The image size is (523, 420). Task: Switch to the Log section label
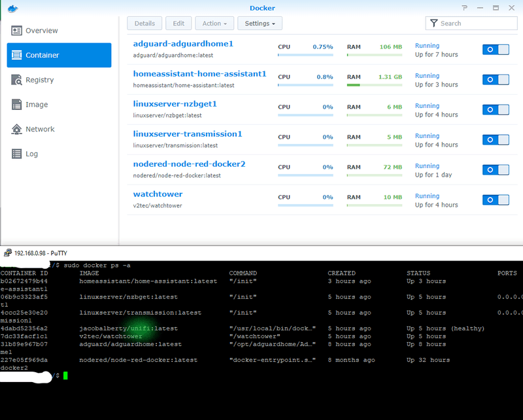point(31,154)
